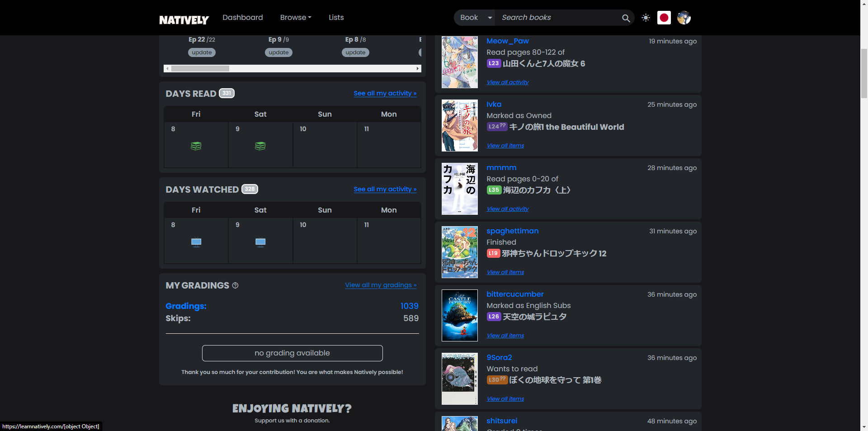868x431 pixels.
Task: Open the user profile avatar
Action: 684,18
